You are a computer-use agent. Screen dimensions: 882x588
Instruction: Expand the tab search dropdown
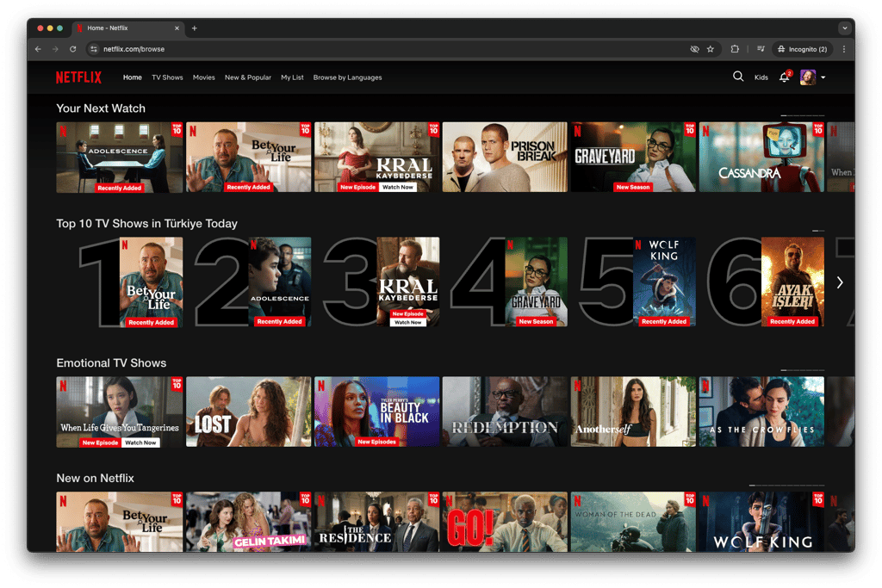pyautogui.click(x=844, y=28)
